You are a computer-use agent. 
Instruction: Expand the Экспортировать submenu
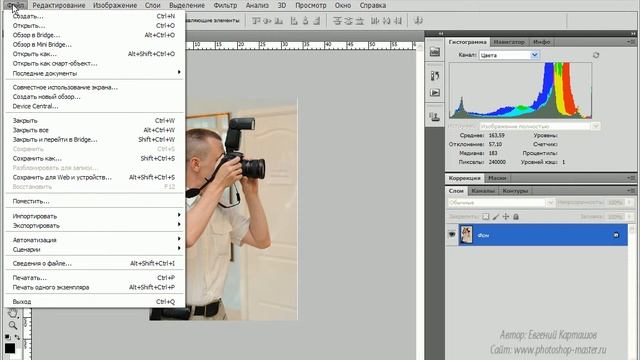[x=94, y=225]
